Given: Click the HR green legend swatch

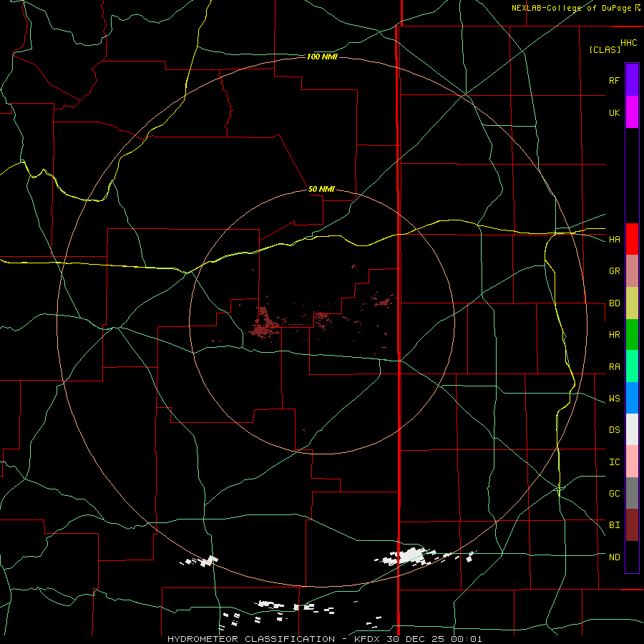Looking at the screenshot, I should point(632,335).
